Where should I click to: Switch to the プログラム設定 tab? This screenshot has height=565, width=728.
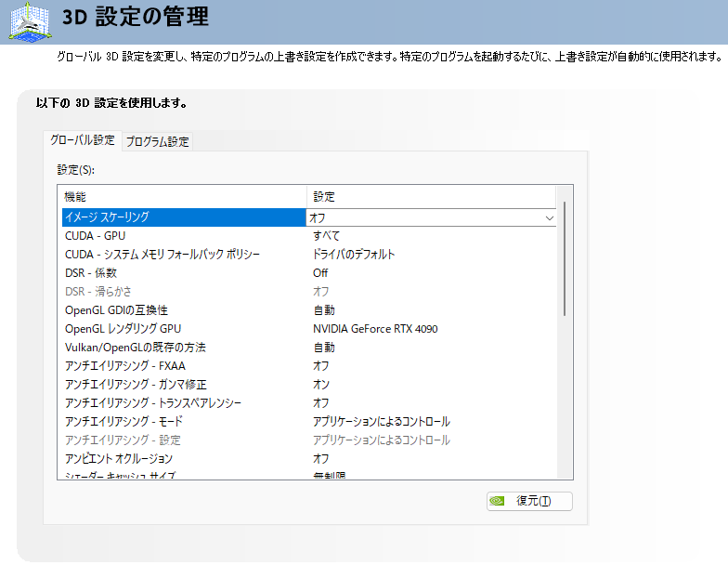point(158,141)
